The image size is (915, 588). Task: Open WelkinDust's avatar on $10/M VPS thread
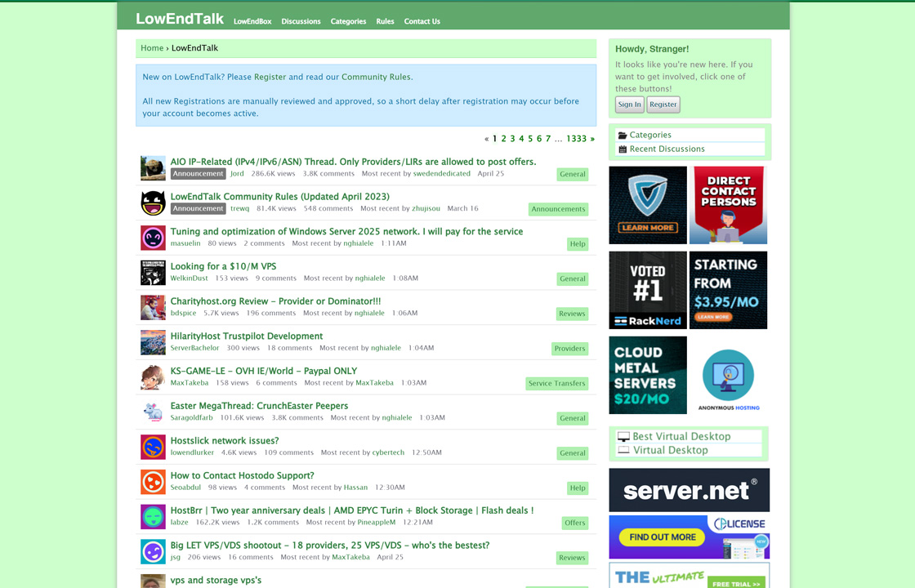[153, 273]
